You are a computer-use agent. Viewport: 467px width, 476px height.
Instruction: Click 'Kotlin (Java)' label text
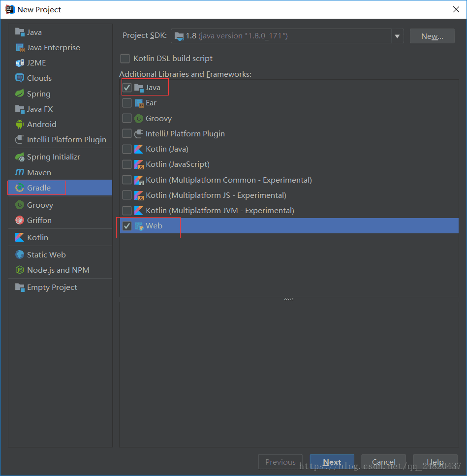(x=167, y=149)
